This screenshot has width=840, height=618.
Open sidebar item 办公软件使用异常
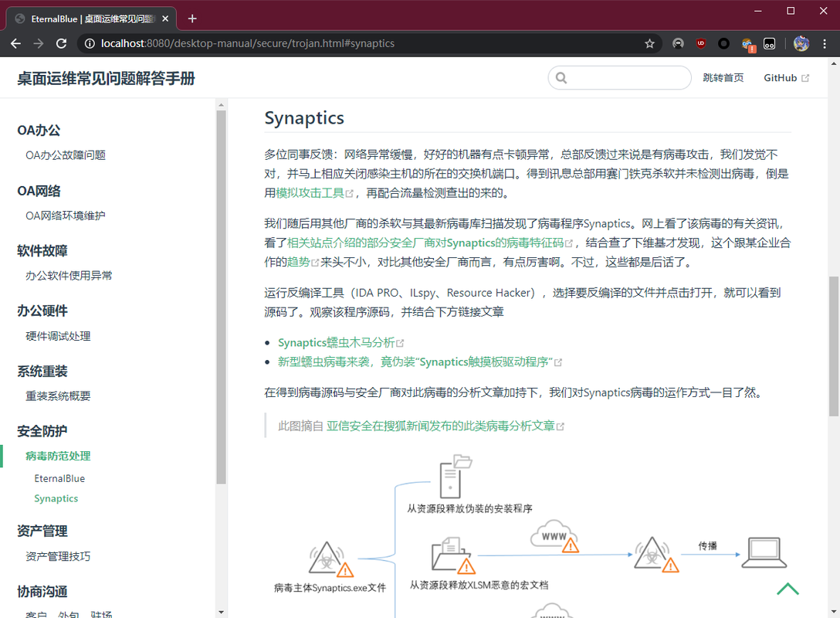[x=69, y=276]
